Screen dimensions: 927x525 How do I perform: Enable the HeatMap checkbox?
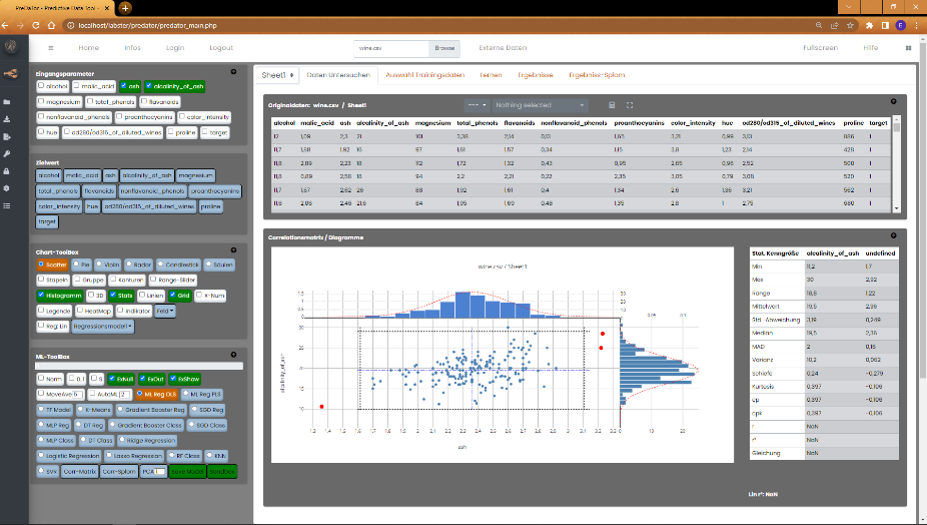click(79, 311)
